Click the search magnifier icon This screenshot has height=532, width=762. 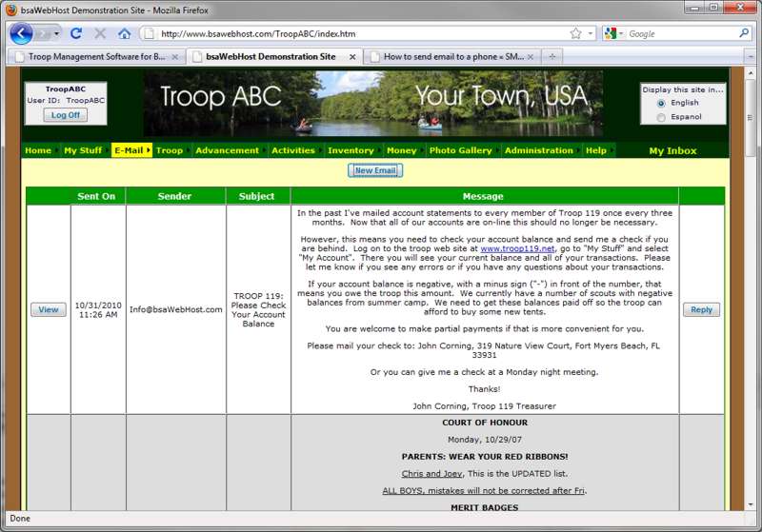click(x=744, y=33)
